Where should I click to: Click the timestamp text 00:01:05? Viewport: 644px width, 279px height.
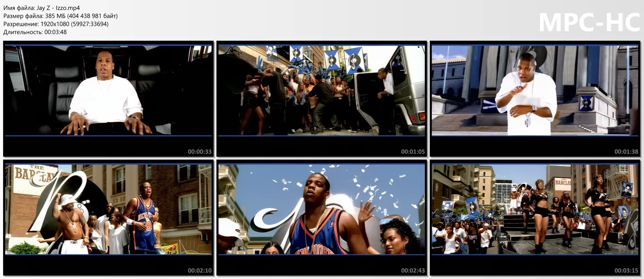[x=413, y=152]
